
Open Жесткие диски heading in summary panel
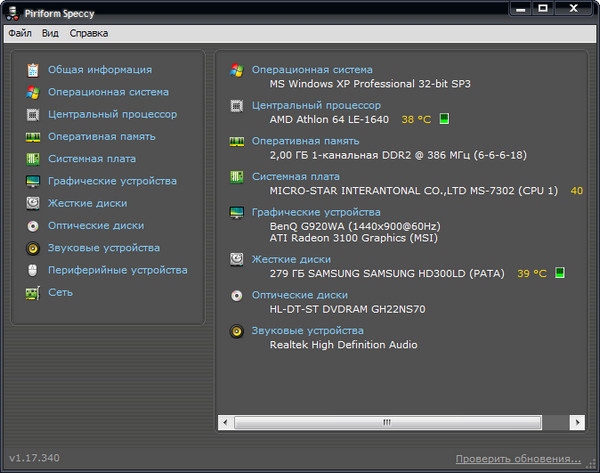click(x=292, y=258)
